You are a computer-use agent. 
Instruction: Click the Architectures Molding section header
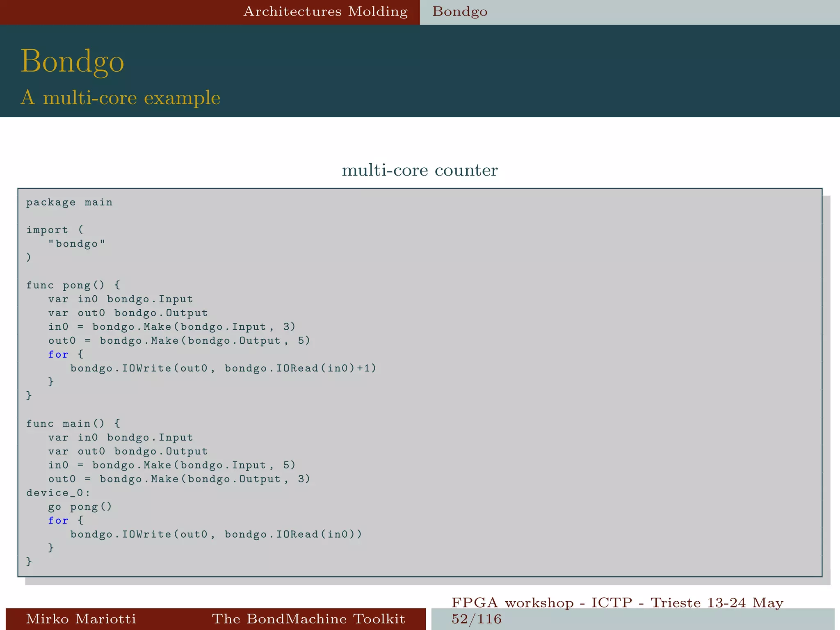[x=325, y=11]
